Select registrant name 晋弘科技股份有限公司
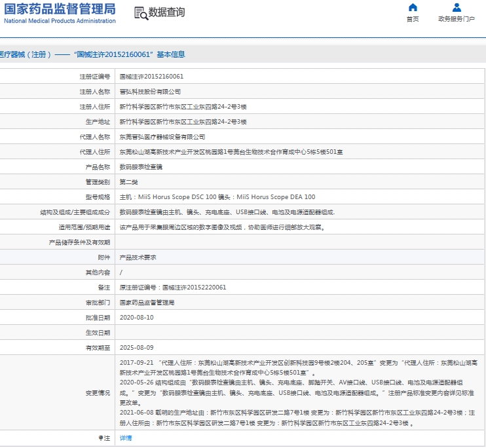The width and height of the screenshot is (486, 448). pos(150,92)
